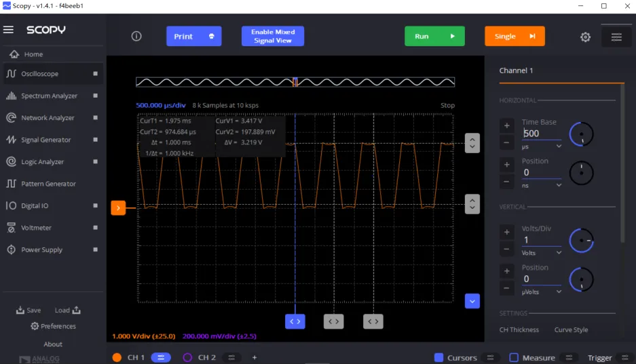Toggle Voltmeter run square button

pyautogui.click(x=95, y=228)
